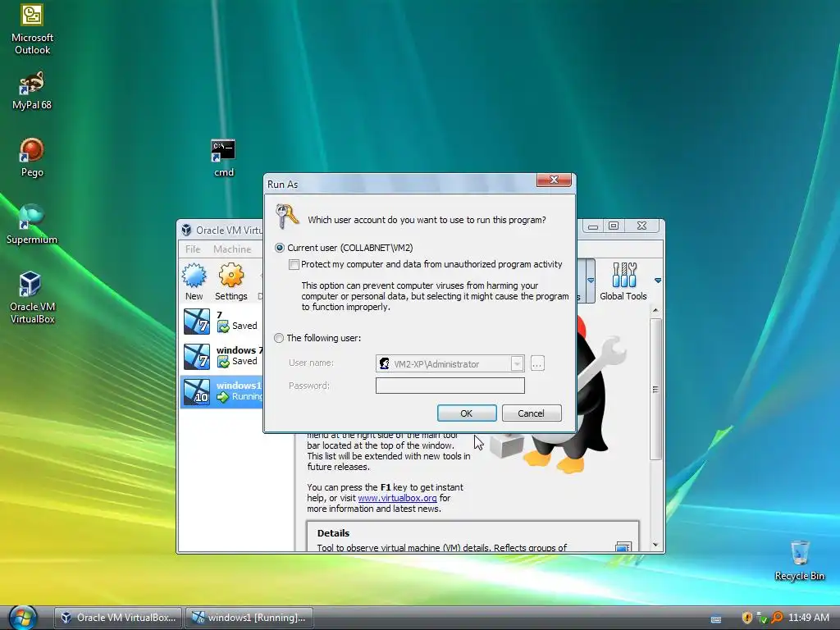The width and height of the screenshot is (840, 630).
Task: Click the orange search tray icon
Action: (777, 618)
